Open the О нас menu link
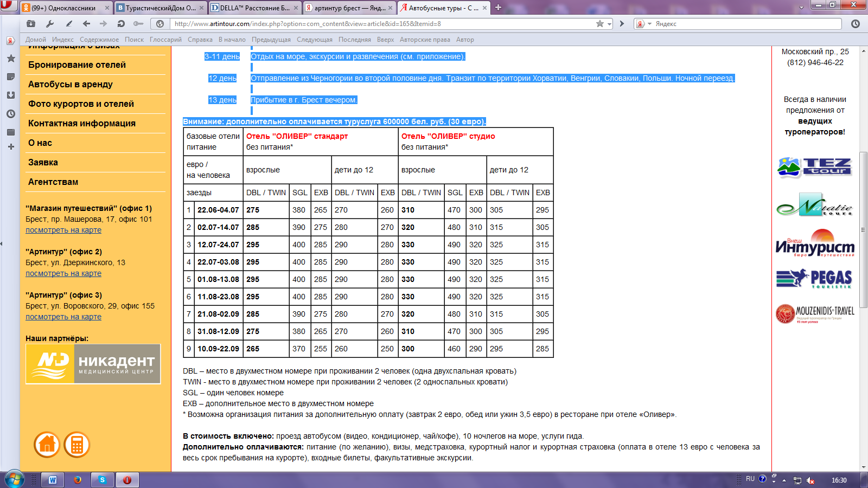This screenshot has height=488, width=868. pos(40,143)
